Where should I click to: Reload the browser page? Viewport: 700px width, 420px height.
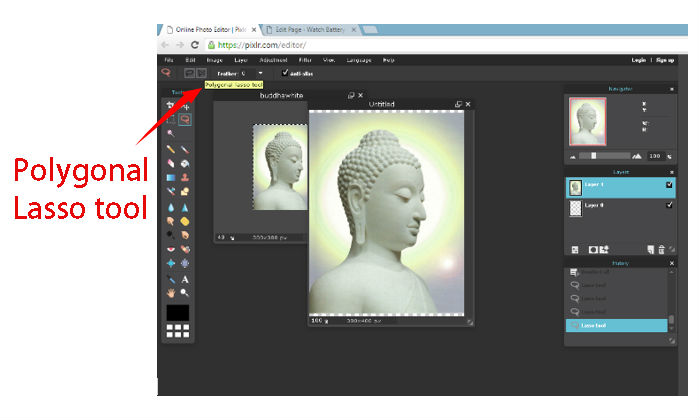[195, 45]
